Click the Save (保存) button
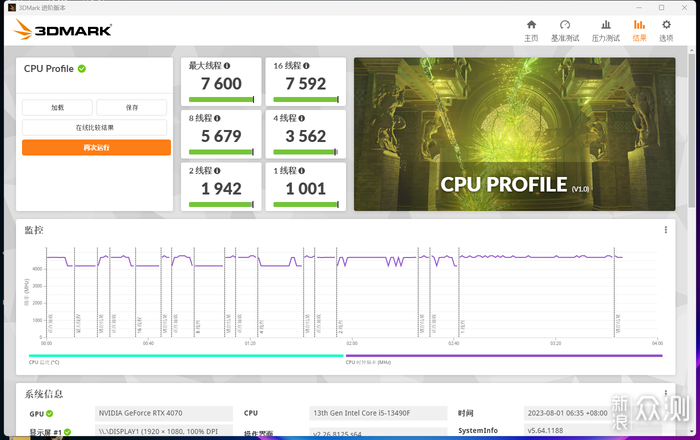This screenshot has width=700, height=440. tap(132, 108)
